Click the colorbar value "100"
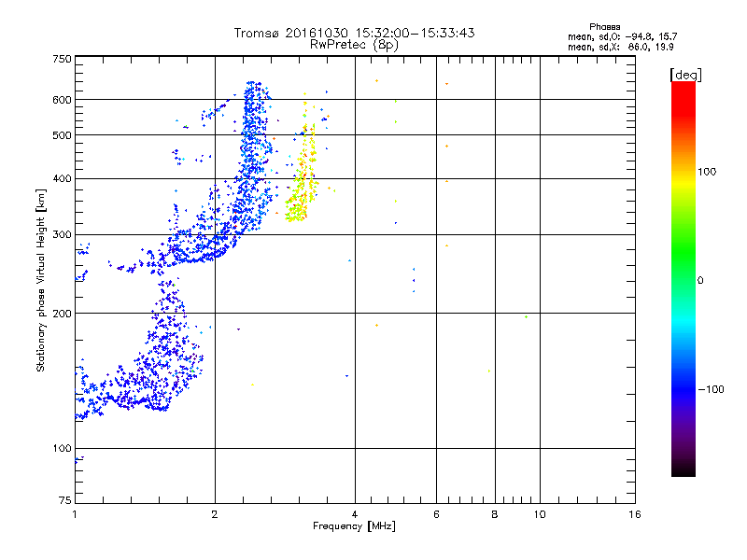This screenshot has width=747, height=560. click(707, 172)
